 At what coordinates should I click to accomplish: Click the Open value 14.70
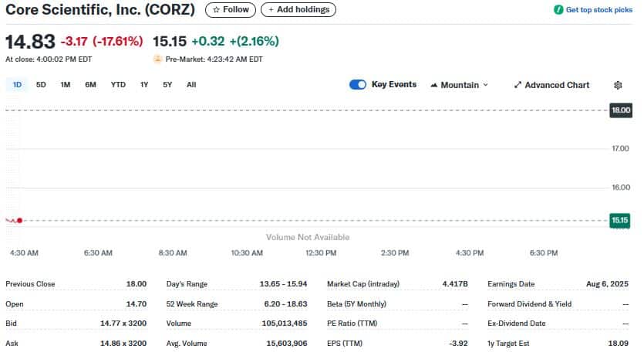pyautogui.click(x=136, y=304)
